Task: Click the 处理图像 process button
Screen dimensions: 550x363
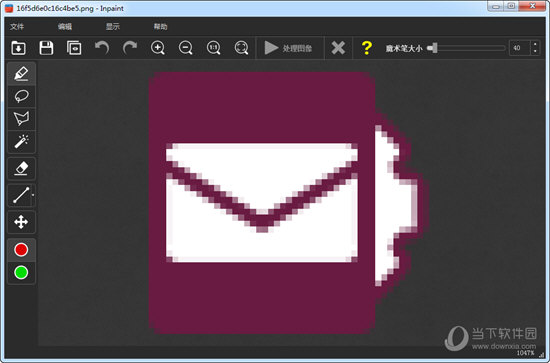Action: tap(288, 48)
